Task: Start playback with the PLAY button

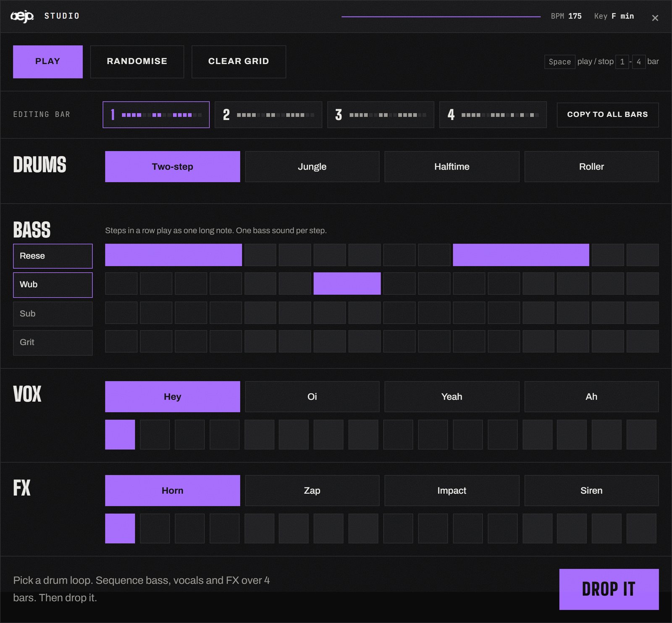Action: (x=48, y=62)
